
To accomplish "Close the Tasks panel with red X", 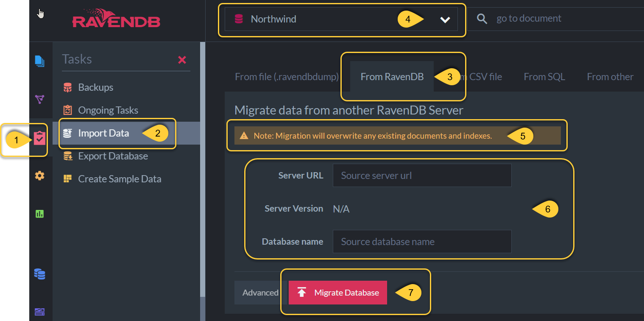I will [182, 60].
